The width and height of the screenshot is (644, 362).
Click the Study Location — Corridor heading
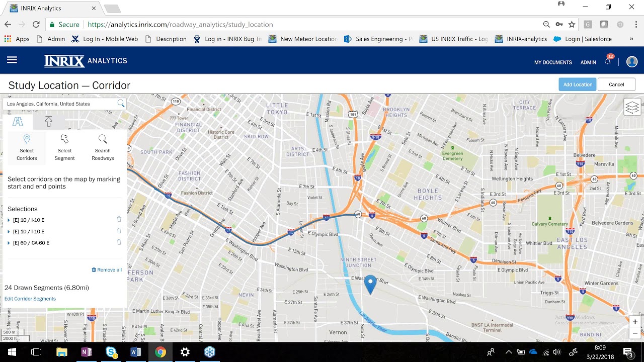tap(69, 85)
